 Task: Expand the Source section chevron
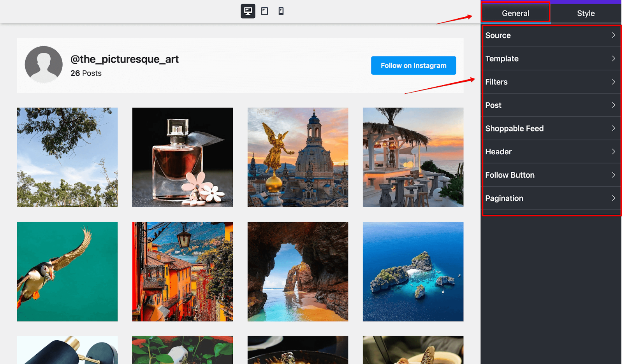(613, 35)
